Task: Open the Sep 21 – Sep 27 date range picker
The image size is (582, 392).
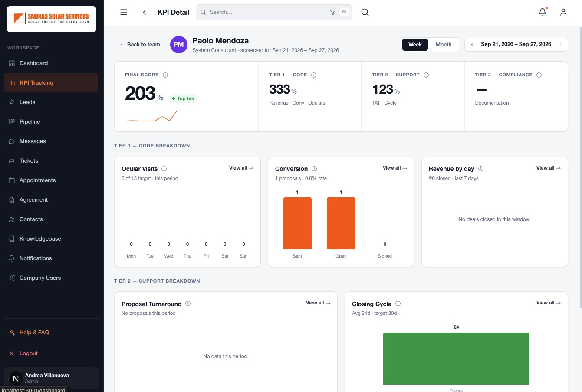Action: coord(516,44)
